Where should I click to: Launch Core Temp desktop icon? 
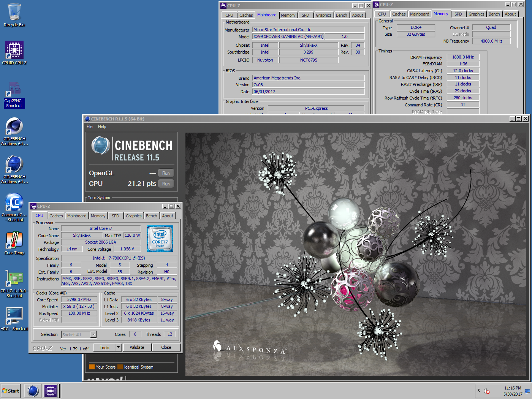pos(14,243)
